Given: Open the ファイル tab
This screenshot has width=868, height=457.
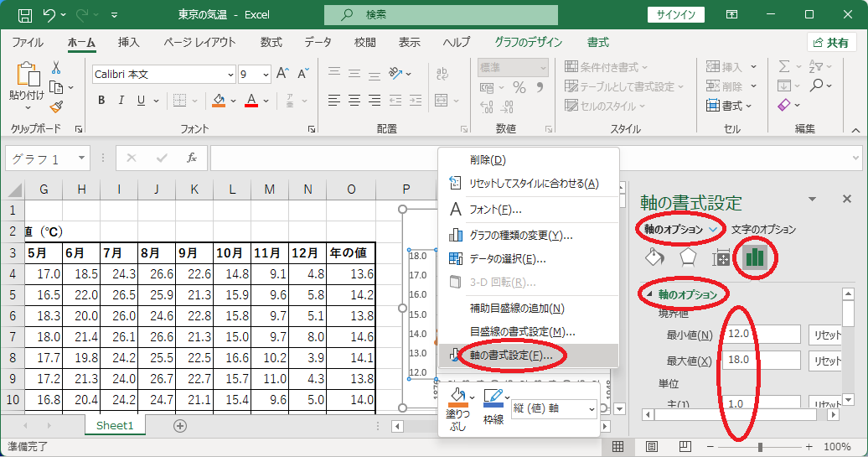Looking at the screenshot, I should 28,42.
